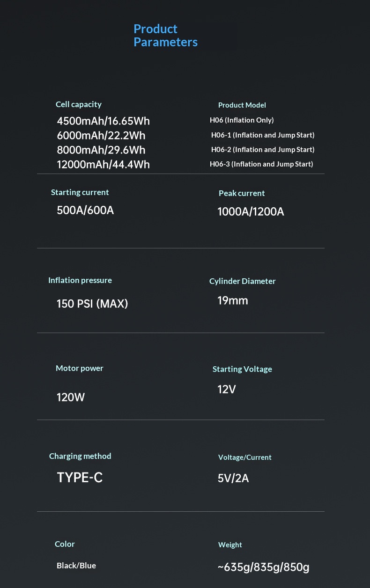Click the Peak current value 1000A/1200A
Image resolution: width=370 pixels, height=588 pixels.
click(251, 212)
